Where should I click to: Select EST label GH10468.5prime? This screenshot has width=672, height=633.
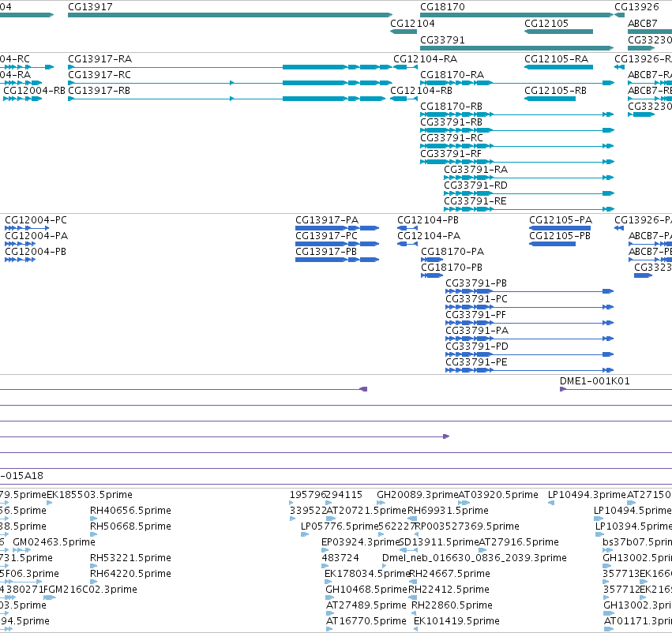click(x=366, y=590)
